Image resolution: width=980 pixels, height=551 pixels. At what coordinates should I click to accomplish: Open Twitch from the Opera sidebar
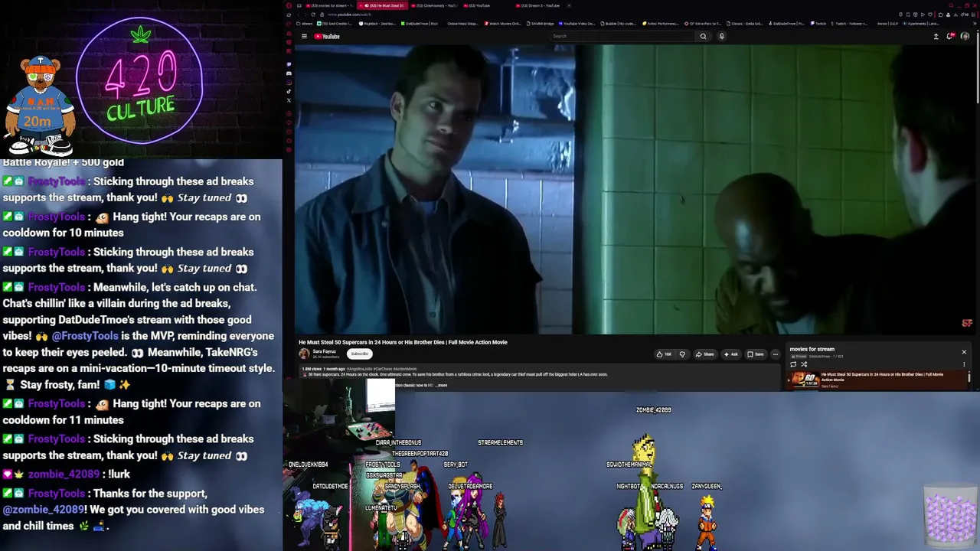pyautogui.click(x=289, y=64)
